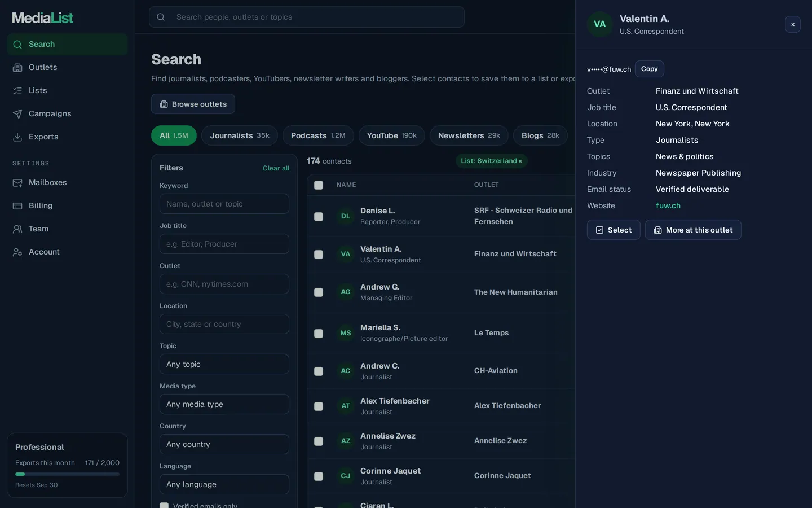The height and width of the screenshot is (508, 812).
Task: Focus the search people, outlets or topics field
Action: tap(307, 17)
